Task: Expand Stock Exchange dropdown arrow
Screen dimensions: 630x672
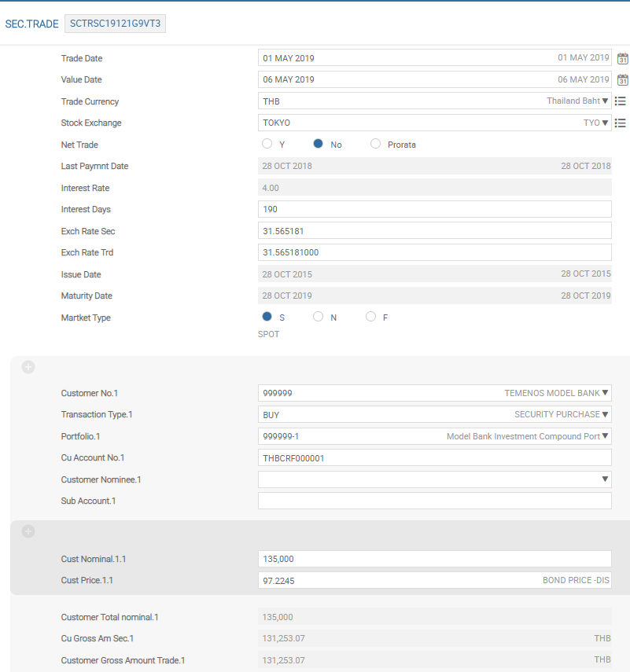Action: tap(605, 123)
